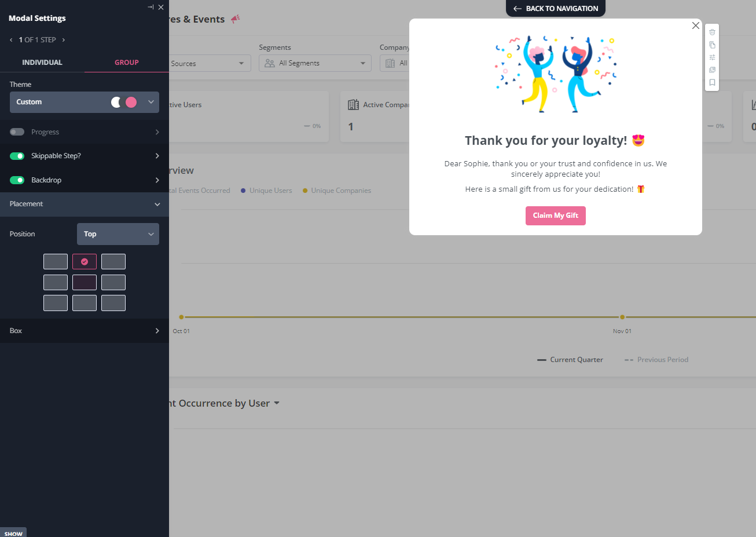Toggle Unique Companies legend item

tap(337, 191)
